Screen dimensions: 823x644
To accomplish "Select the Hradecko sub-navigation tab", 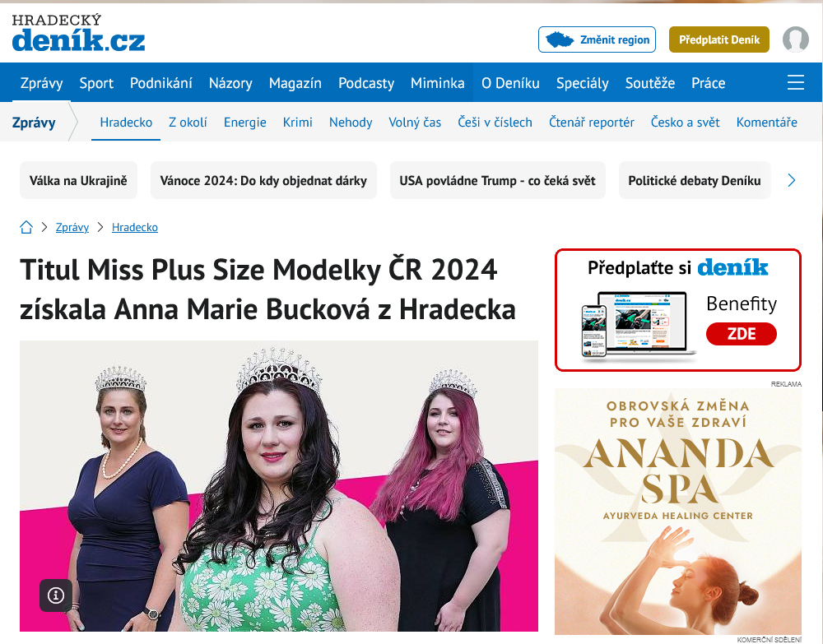I will (x=126, y=123).
